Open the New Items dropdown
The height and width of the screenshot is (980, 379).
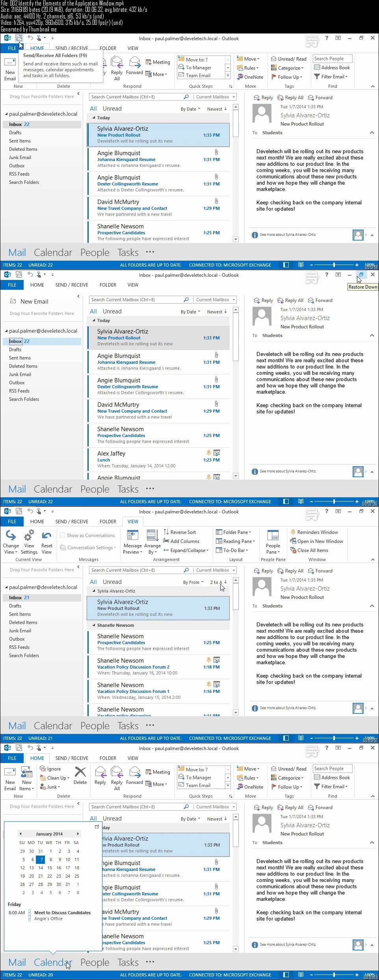point(27,779)
